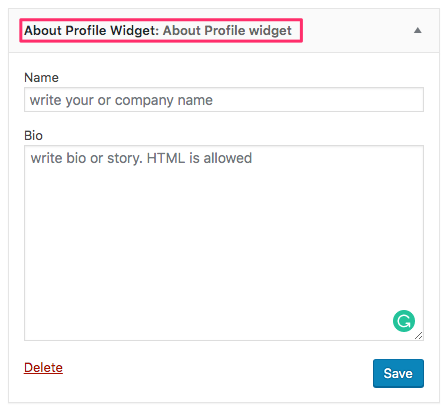Toggle the widget panel with the up arrow
Screen dimensions: 448x411
pos(417,31)
